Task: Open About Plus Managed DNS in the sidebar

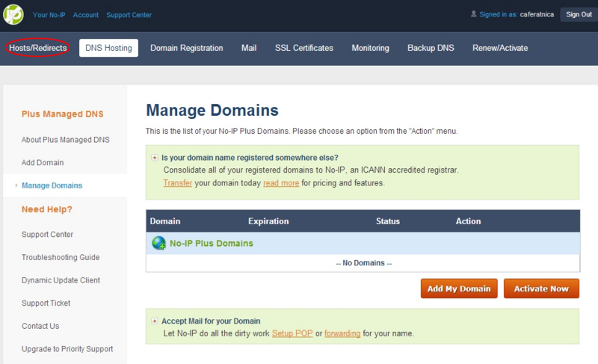Action: click(x=66, y=140)
